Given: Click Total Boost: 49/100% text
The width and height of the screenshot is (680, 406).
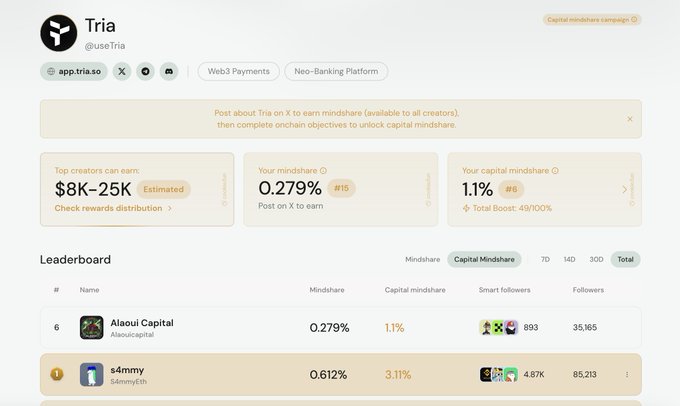Looking at the screenshot, I should tap(512, 208).
